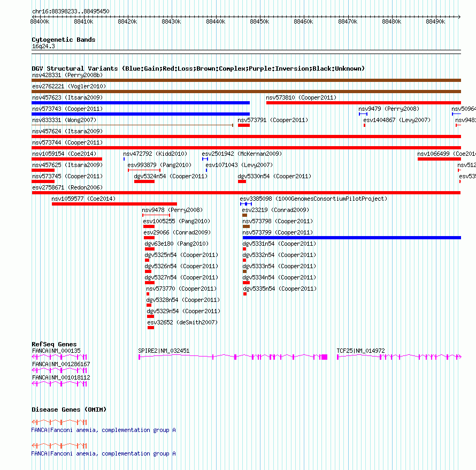Open the RefSeq Genes track title
476x470 pixels.
54,344
